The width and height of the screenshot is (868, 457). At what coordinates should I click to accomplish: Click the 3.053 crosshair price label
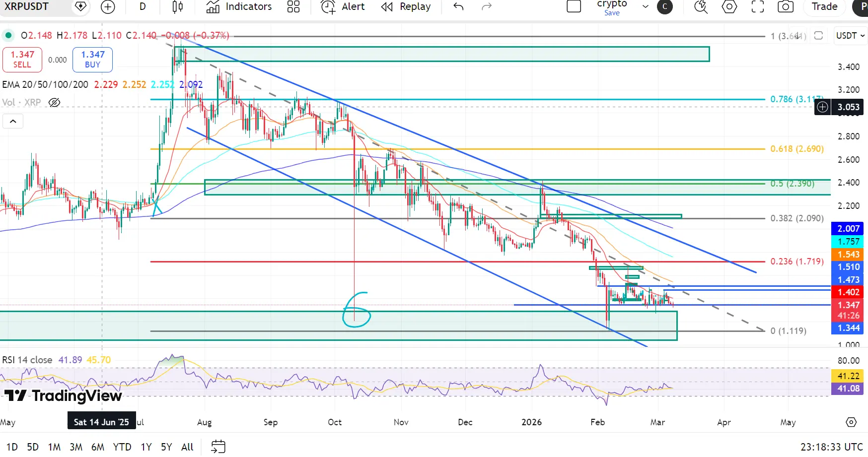849,107
